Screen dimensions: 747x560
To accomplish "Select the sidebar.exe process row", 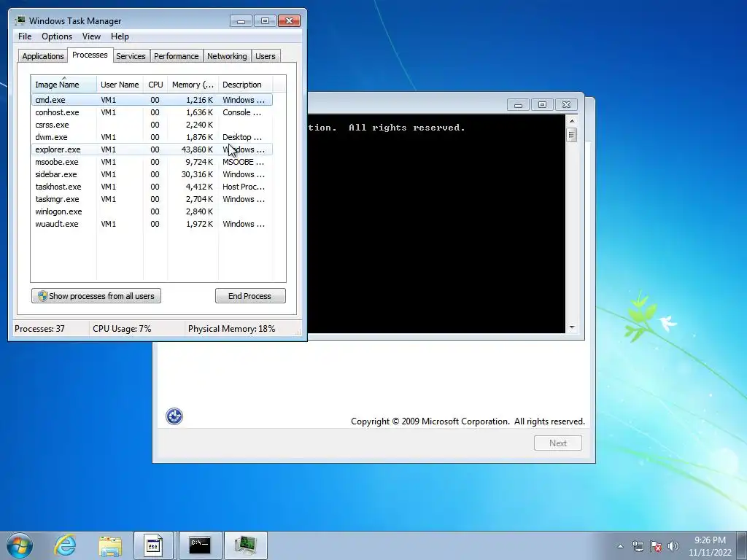I will coord(152,174).
